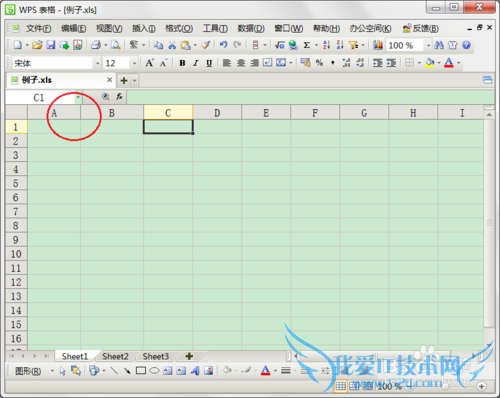Click the filter funnel icon

[x=353, y=45]
